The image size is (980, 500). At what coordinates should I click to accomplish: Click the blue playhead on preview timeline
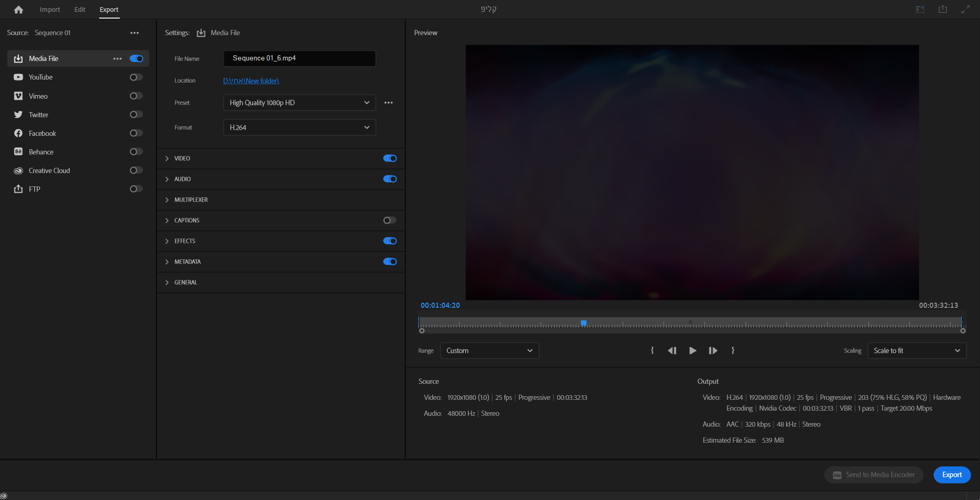click(583, 323)
